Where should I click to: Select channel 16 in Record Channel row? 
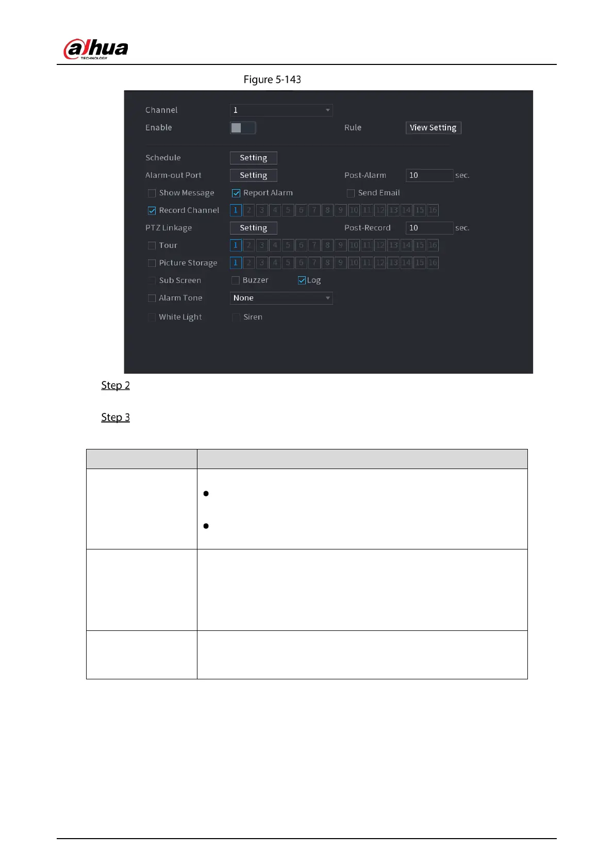(x=433, y=210)
